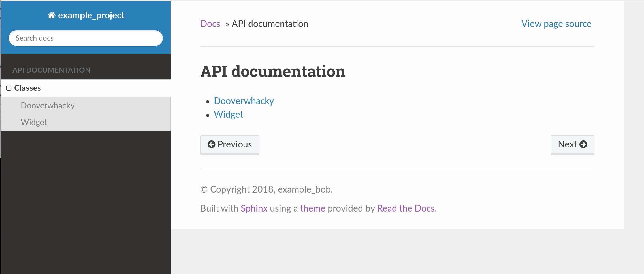This screenshot has width=644, height=274.
Task: Click View page source link
Action: [x=556, y=24]
